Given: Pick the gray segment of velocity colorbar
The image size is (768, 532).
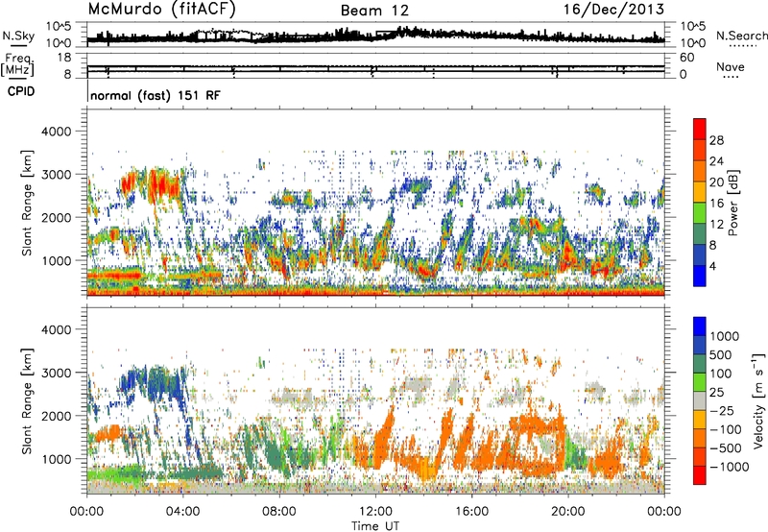Looking at the screenshot, I should (x=700, y=401).
